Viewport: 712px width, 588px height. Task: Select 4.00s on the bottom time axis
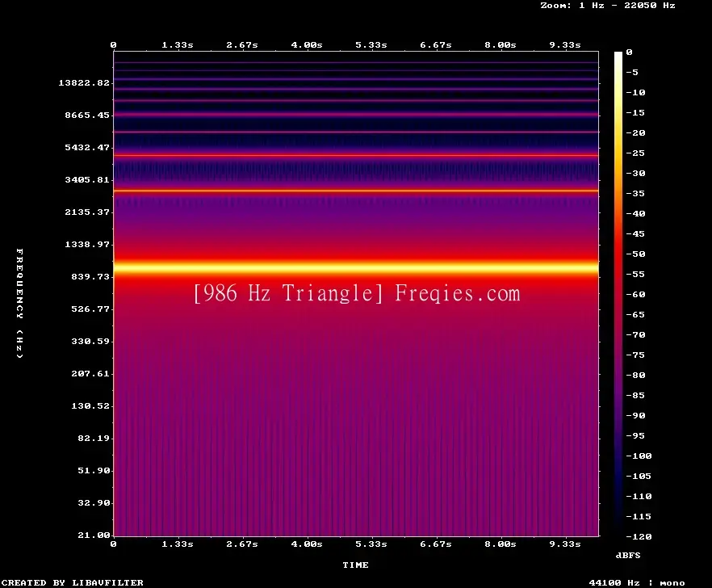[307, 544]
